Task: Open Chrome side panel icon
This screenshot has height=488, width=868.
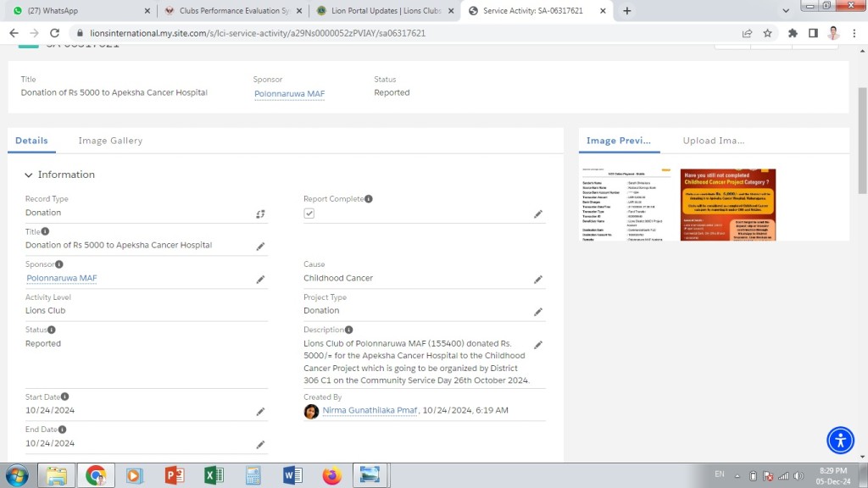Action: [813, 33]
